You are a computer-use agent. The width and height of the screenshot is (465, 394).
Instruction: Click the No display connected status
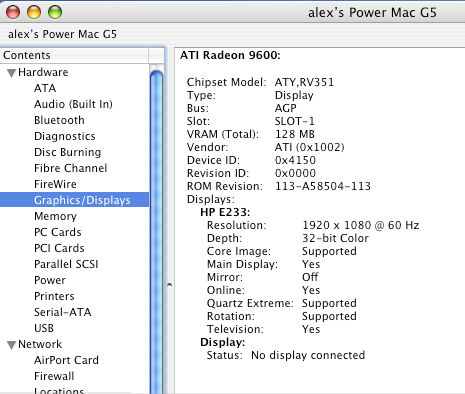308,355
